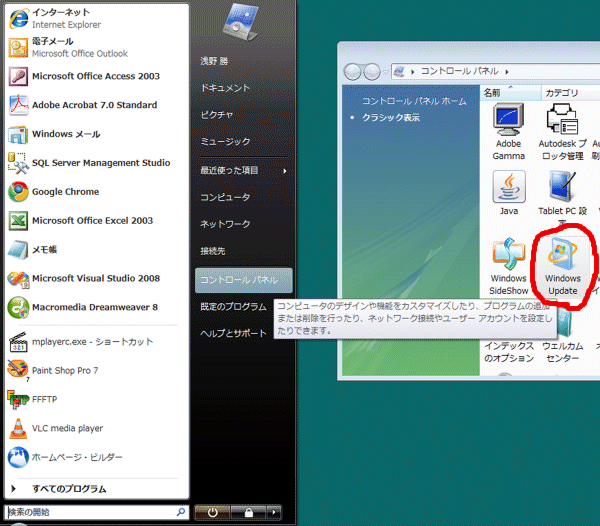
Task: Select コントロール パネル in the Start menu
Action: tap(244, 280)
